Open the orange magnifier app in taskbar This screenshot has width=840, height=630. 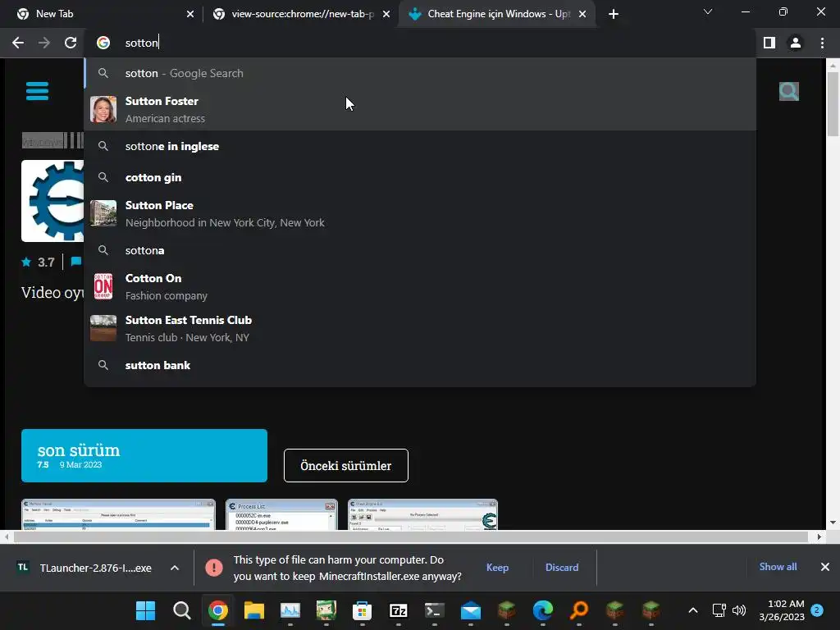pos(579,610)
